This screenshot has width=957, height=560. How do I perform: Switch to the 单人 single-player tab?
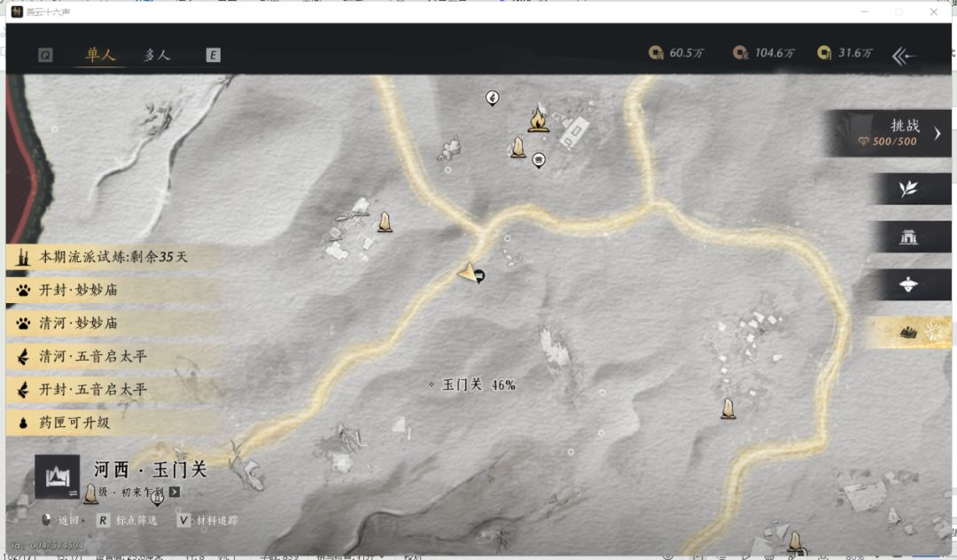(x=101, y=55)
